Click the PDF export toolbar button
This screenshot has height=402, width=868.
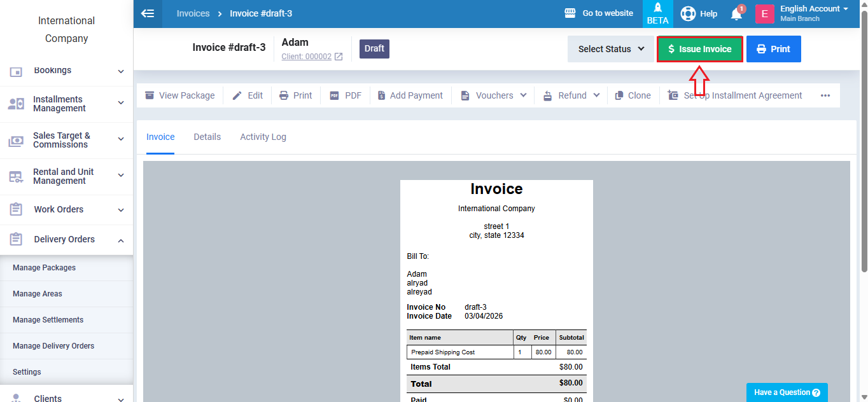(346, 95)
